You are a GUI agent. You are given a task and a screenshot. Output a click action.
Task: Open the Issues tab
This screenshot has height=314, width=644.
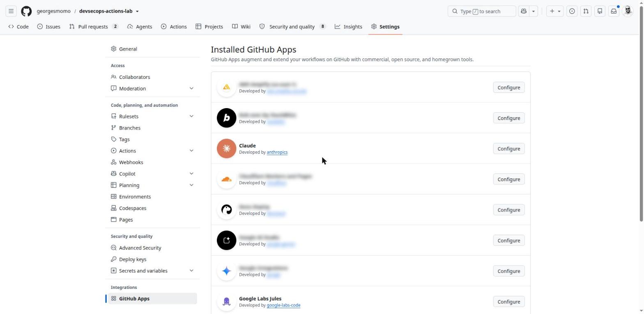(48, 27)
